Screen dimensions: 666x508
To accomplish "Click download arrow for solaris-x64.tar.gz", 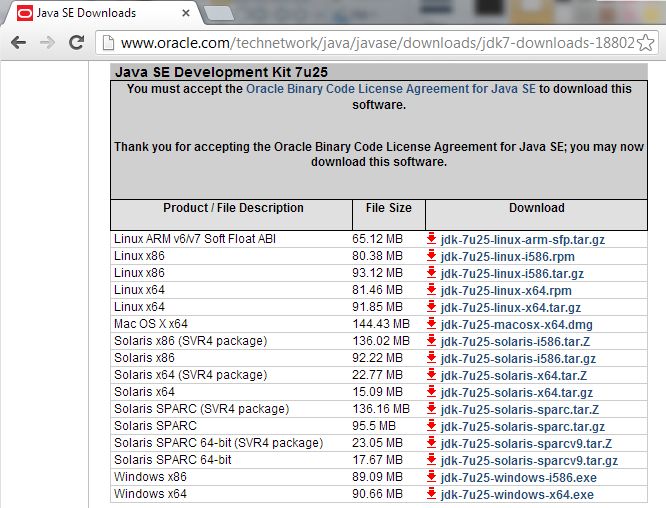I will [x=432, y=392].
